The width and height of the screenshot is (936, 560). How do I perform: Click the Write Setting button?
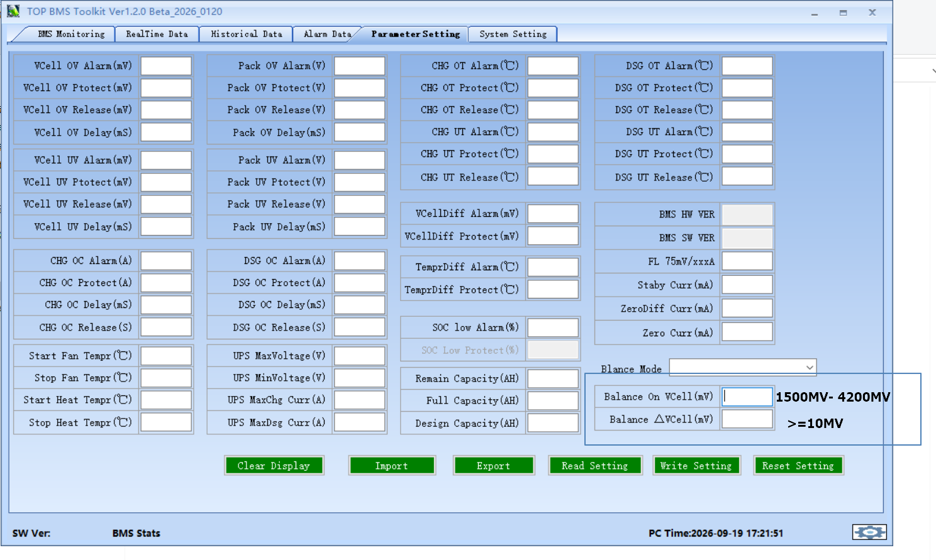point(696,466)
